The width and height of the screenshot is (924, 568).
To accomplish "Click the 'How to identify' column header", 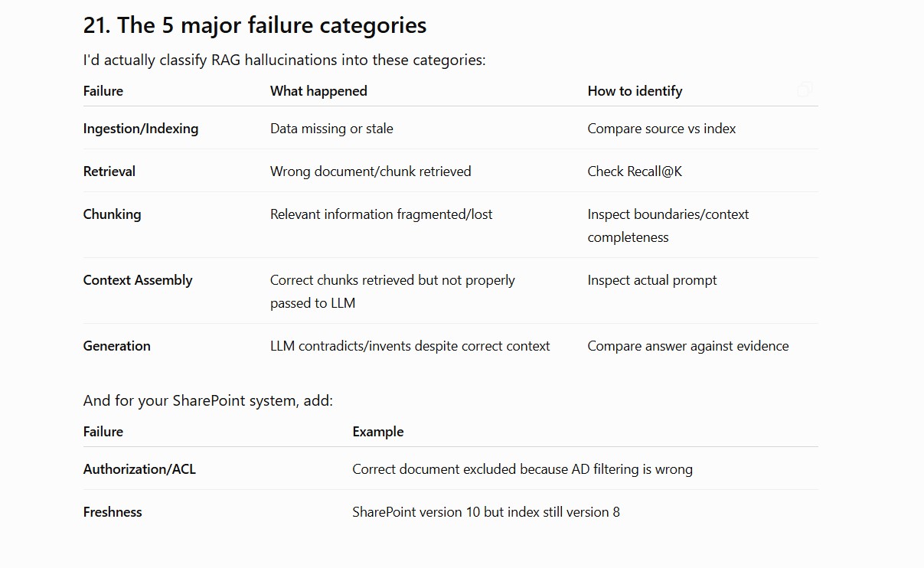I will [x=635, y=91].
